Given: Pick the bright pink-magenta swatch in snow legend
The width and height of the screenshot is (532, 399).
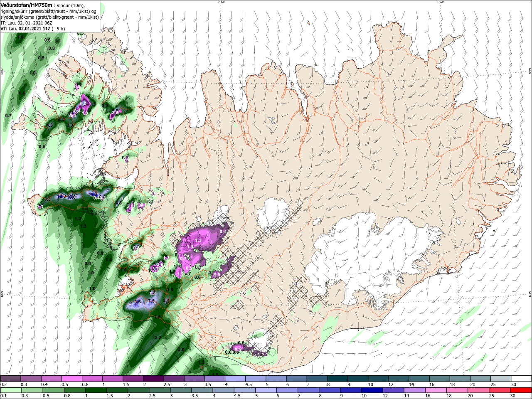Looking at the screenshot, I should click(x=71, y=379).
